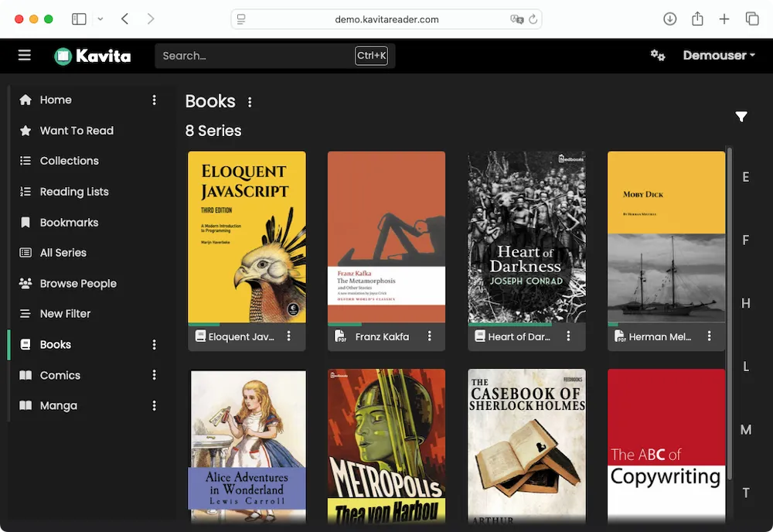This screenshot has width=773, height=532.
Task: Open the Safari share menu
Action: 697,19
